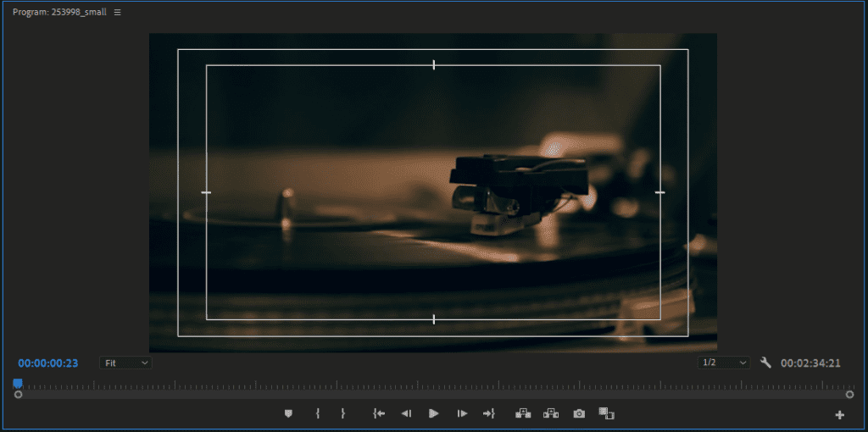Click the Mark Out bracket button
The image size is (868, 432).
(x=342, y=413)
